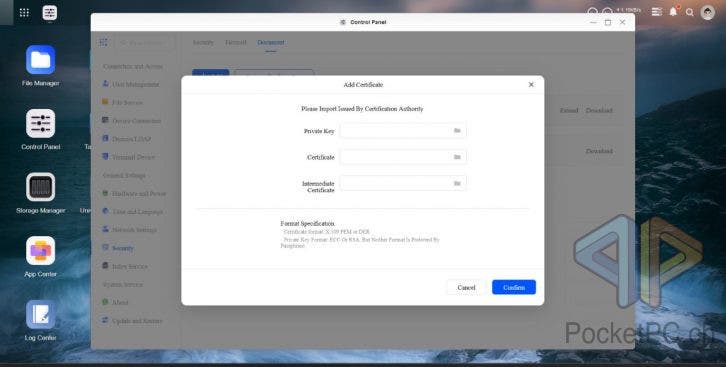This screenshot has height=367, width=726.
Task: Click the Control Panel home grid icon
Action: coord(103,43)
